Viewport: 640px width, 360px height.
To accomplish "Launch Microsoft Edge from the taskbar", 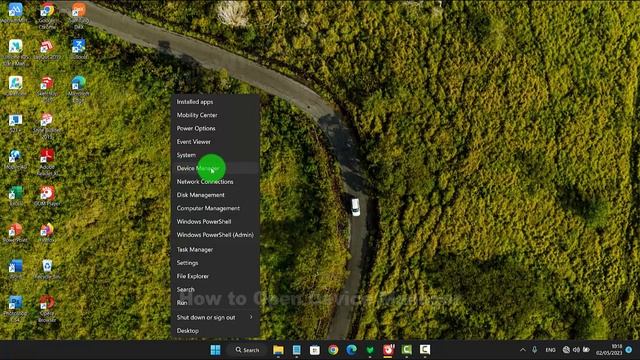I will 351,350.
